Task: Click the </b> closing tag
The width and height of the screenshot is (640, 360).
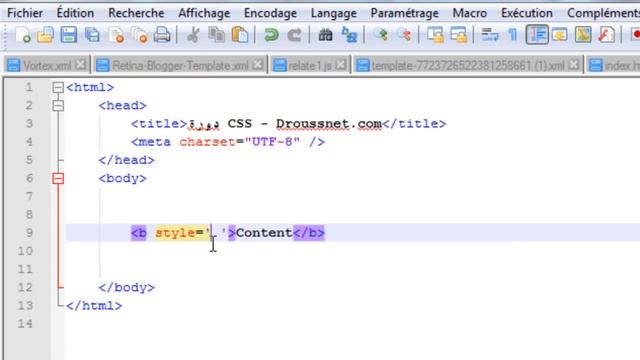Action: click(309, 233)
